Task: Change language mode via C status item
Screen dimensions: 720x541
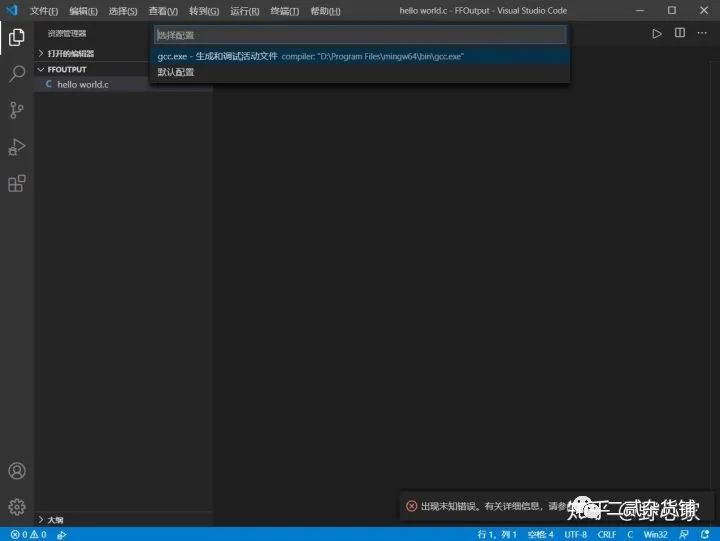Action: click(630, 535)
